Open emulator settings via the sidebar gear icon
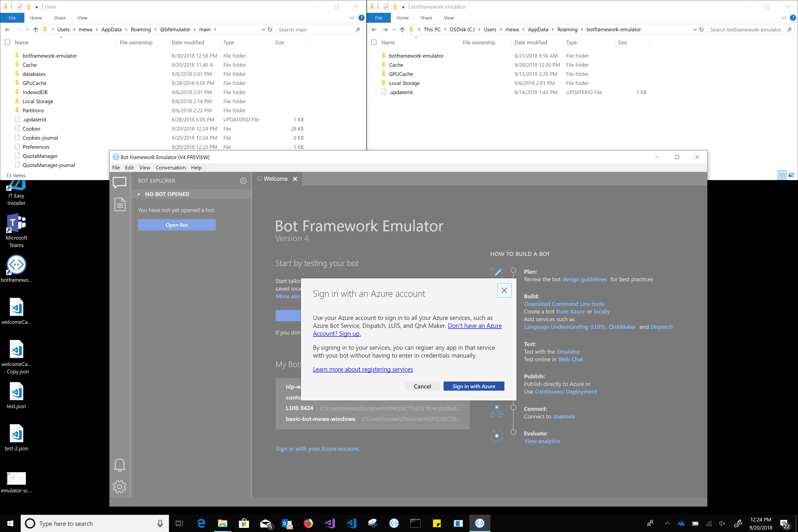Viewport: 798px width, 532px height. (x=119, y=486)
